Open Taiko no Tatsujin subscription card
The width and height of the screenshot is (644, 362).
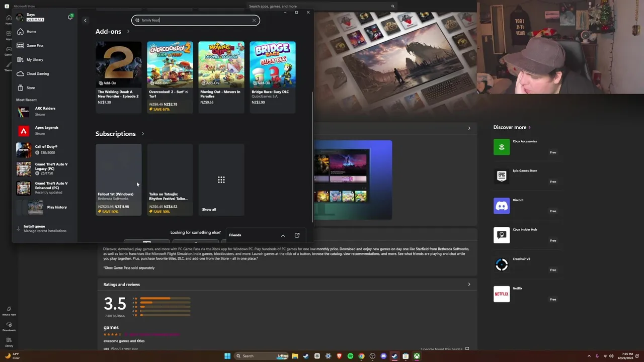[170, 179]
